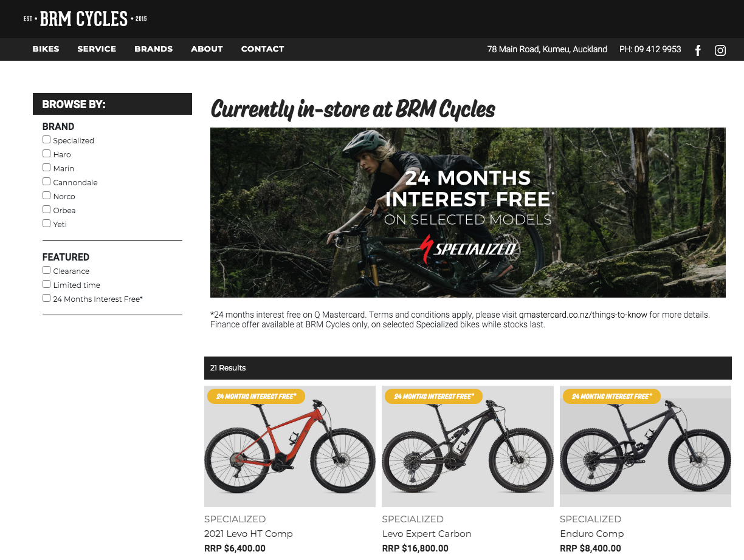Call the phone number 09 412 9953
The width and height of the screenshot is (744, 560).
(x=650, y=49)
